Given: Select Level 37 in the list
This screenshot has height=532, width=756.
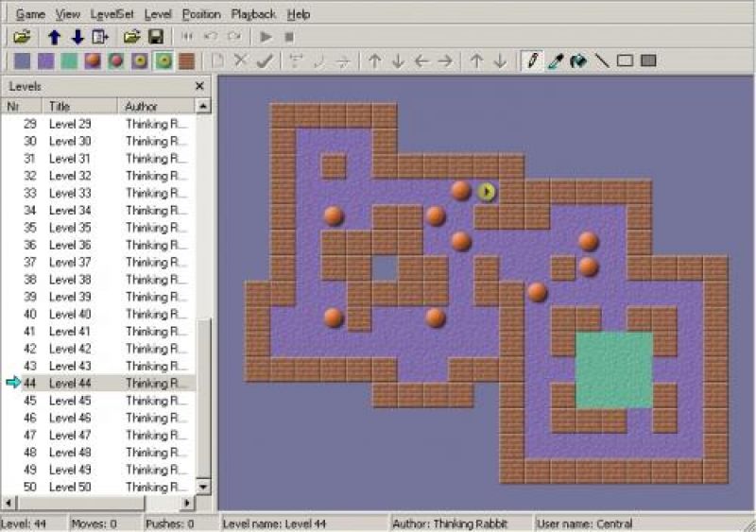Looking at the screenshot, I should [98, 262].
